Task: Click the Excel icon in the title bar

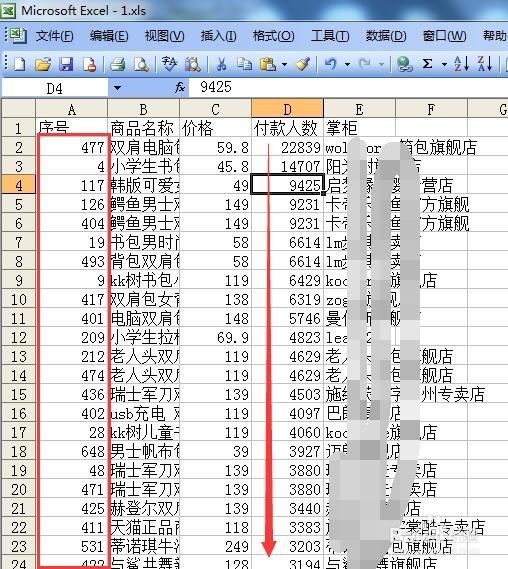Action: 8,11
